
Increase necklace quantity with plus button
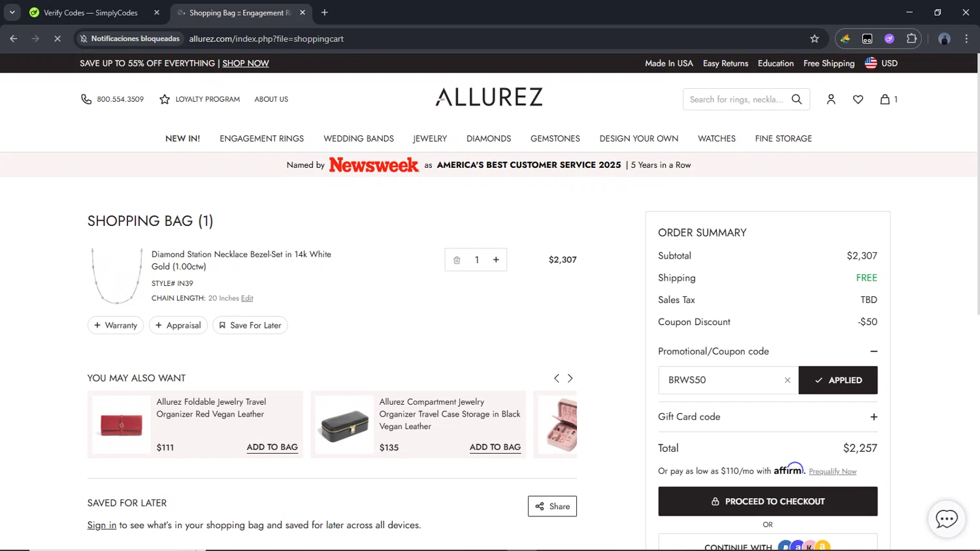pos(496,260)
